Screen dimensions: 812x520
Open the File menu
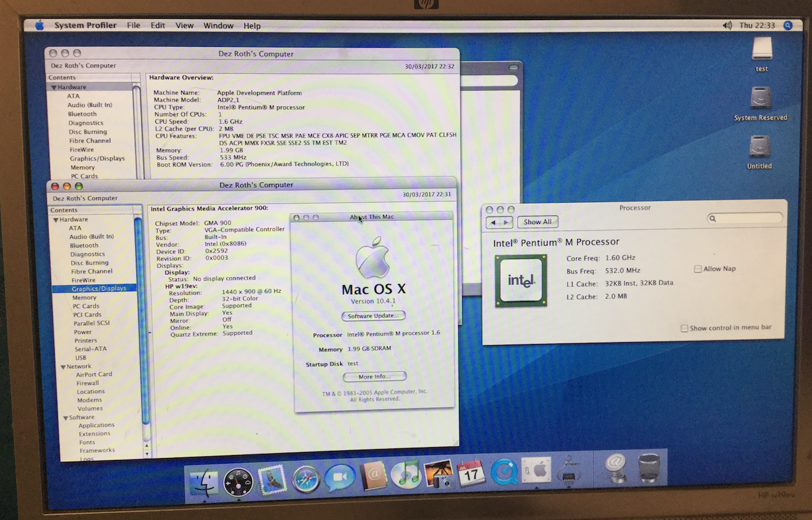click(133, 25)
